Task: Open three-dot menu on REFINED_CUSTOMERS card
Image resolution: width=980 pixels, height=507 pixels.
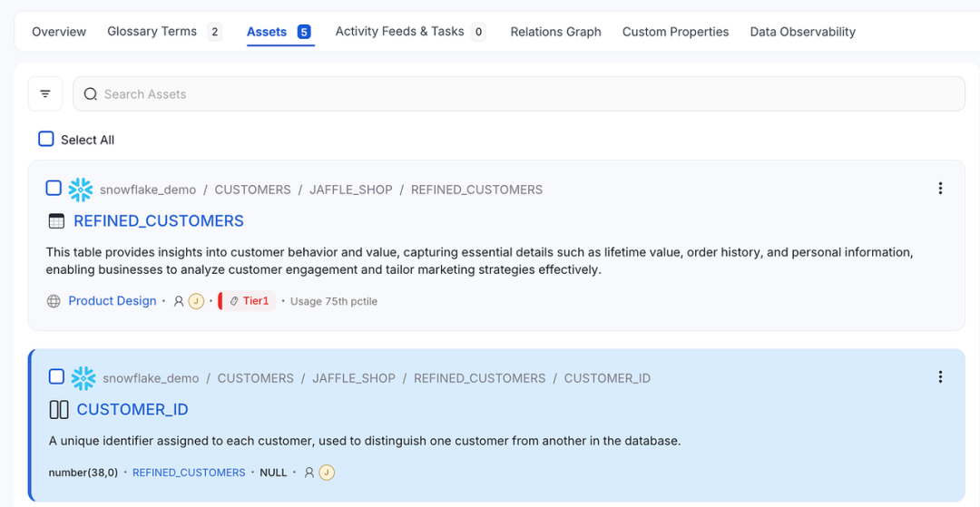Action: [940, 189]
